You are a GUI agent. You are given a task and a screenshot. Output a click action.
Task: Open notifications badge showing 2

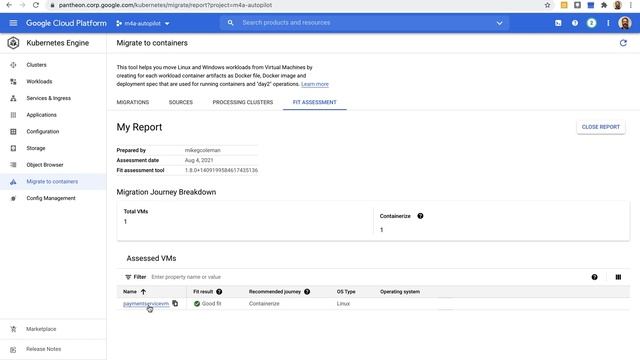point(591,23)
